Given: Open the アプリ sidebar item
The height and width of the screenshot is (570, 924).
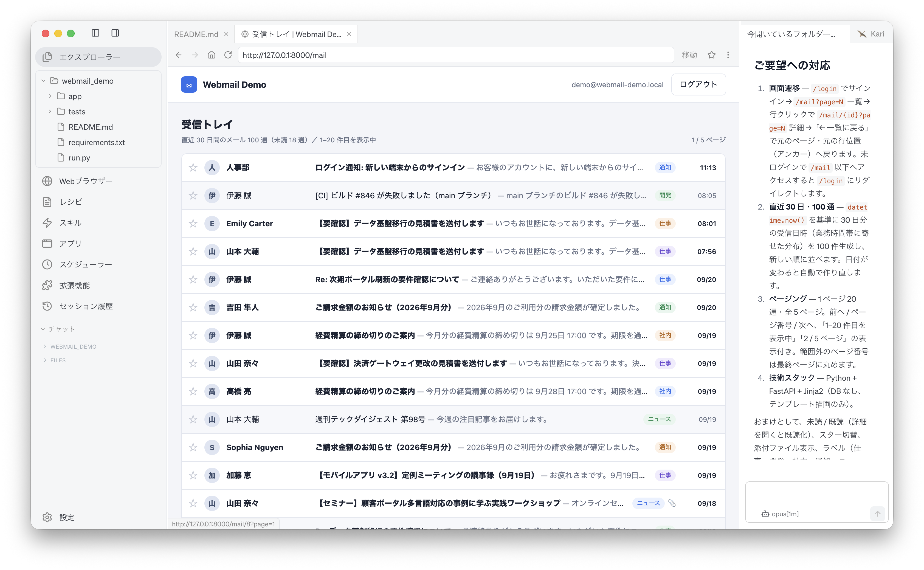Looking at the screenshot, I should click(98, 244).
